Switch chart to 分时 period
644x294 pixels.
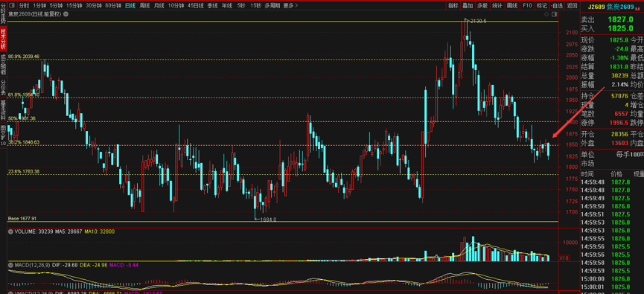coord(25,6)
